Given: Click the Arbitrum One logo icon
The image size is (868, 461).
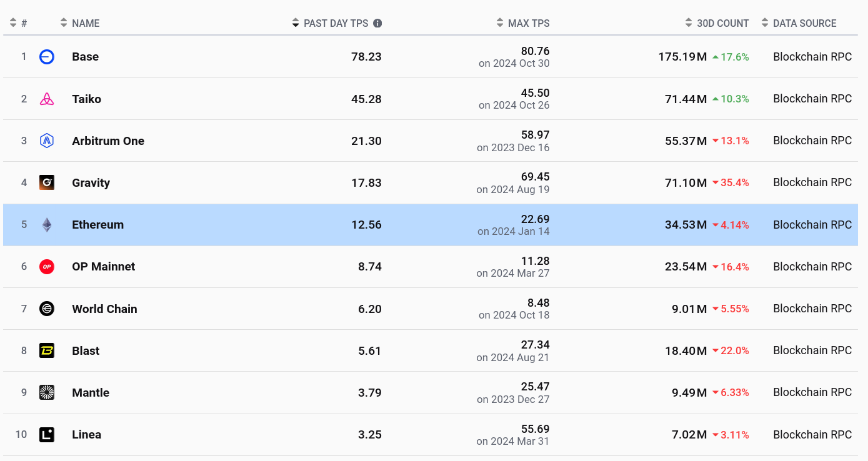Looking at the screenshot, I should tap(47, 141).
